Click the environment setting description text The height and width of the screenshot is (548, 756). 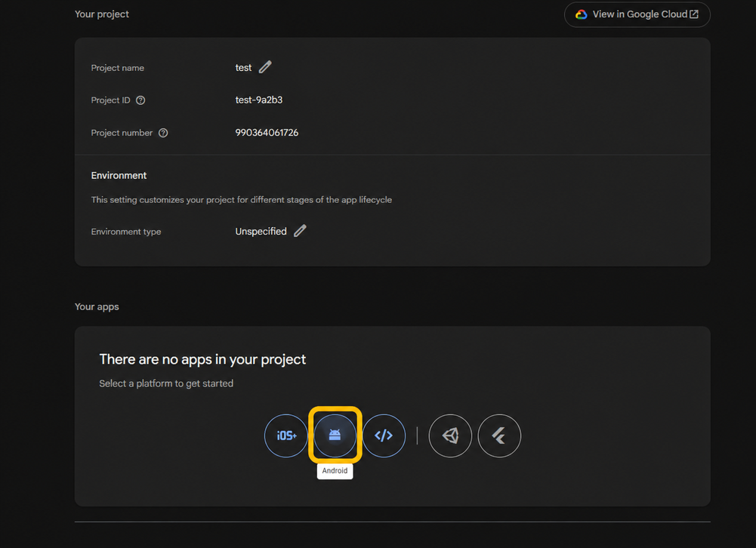click(x=242, y=199)
